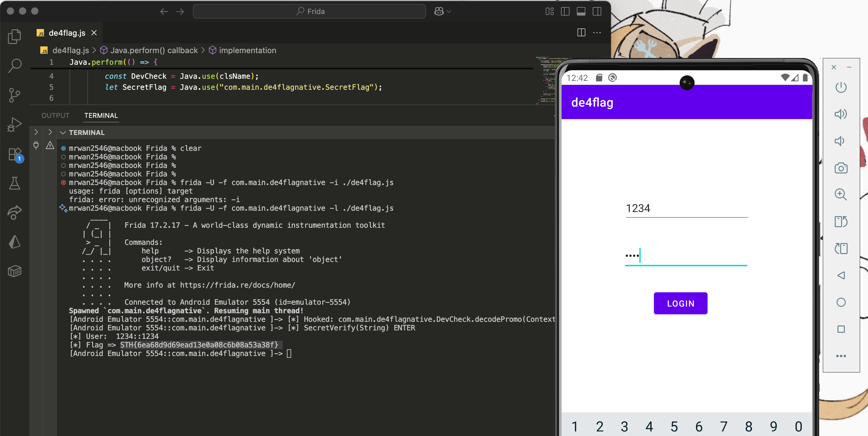Open the Testing flask view

pyautogui.click(x=14, y=183)
